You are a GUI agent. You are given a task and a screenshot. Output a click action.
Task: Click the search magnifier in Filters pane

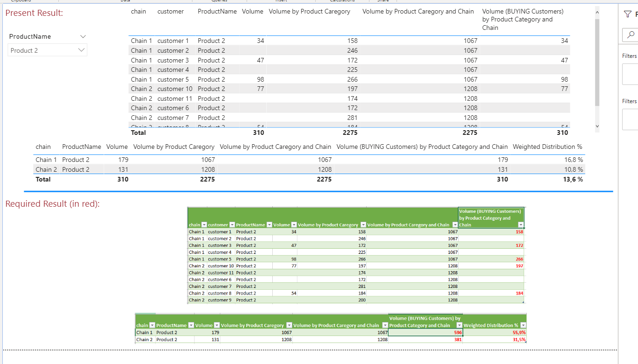click(x=631, y=35)
